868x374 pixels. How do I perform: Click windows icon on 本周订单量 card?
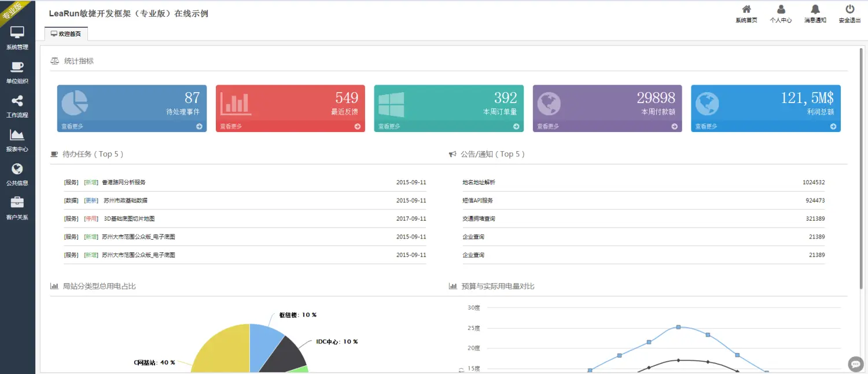point(392,104)
